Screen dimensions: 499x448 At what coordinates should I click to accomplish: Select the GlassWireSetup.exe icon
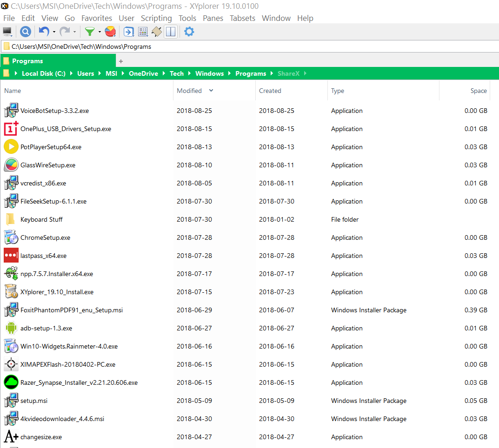coord(11,165)
